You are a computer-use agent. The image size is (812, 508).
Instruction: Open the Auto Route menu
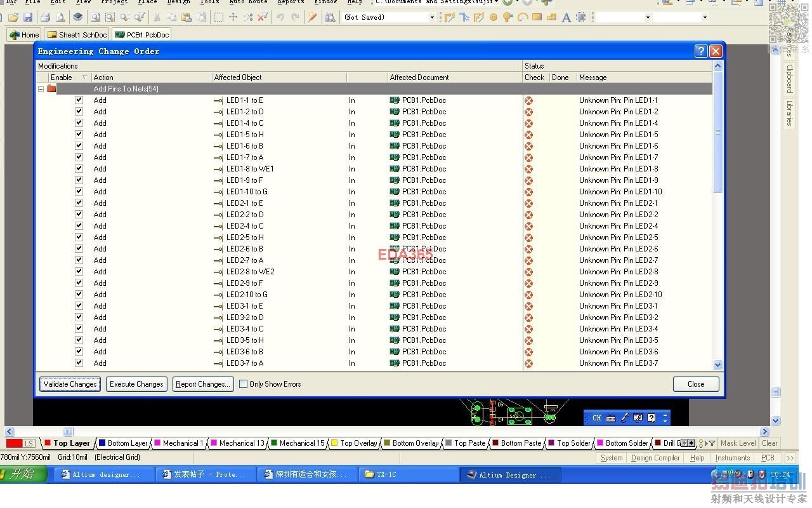click(248, 3)
